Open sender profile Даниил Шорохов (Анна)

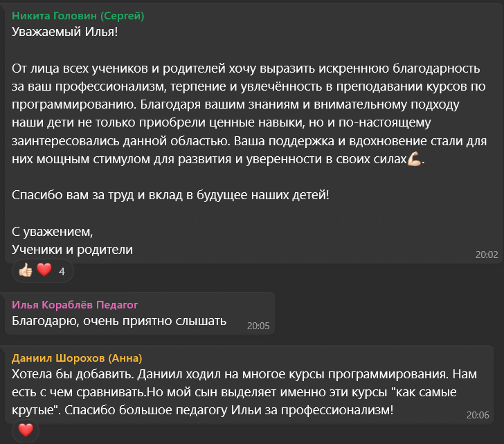(x=77, y=358)
